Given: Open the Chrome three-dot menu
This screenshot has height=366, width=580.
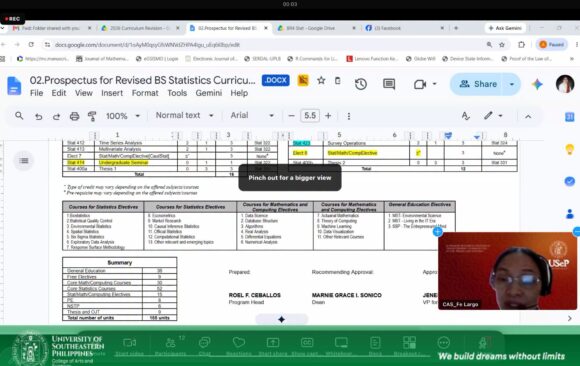Looking at the screenshot, I should pos(576,44).
